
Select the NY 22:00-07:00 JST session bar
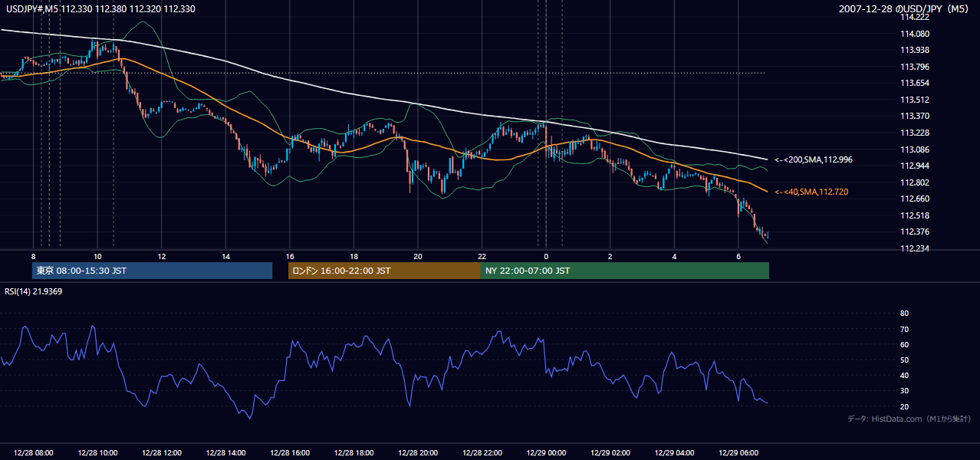625,271
